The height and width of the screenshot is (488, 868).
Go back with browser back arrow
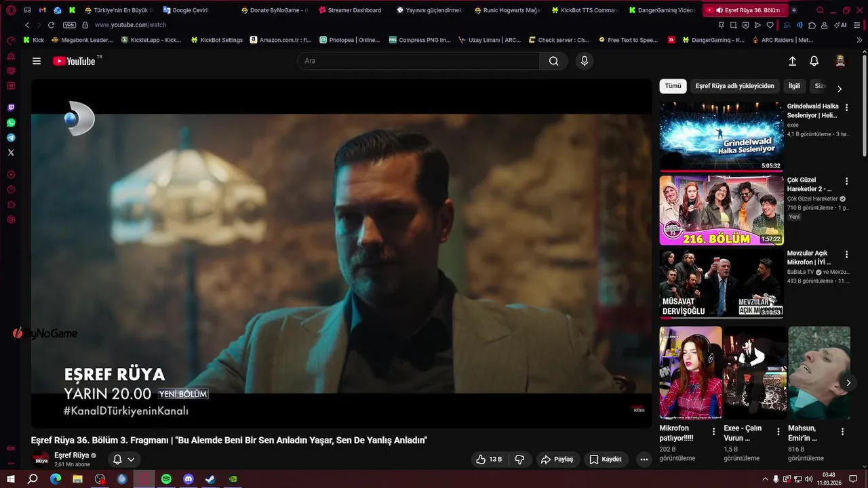click(27, 25)
